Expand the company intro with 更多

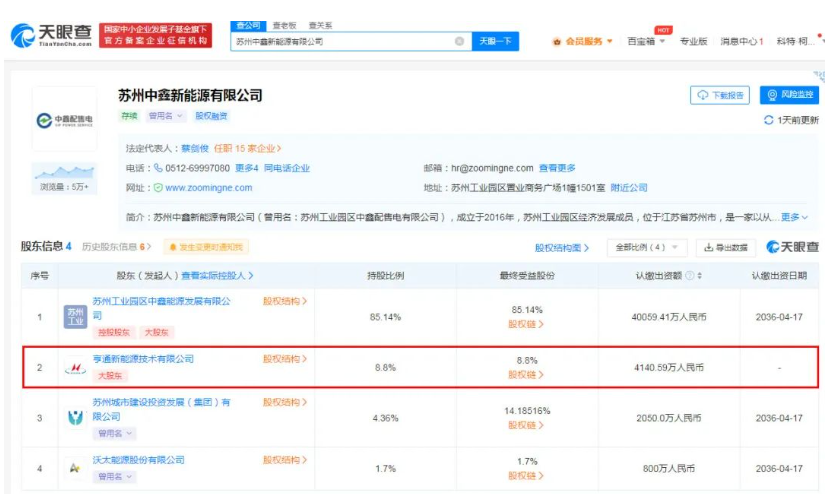pyautogui.click(x=794, y=217)
